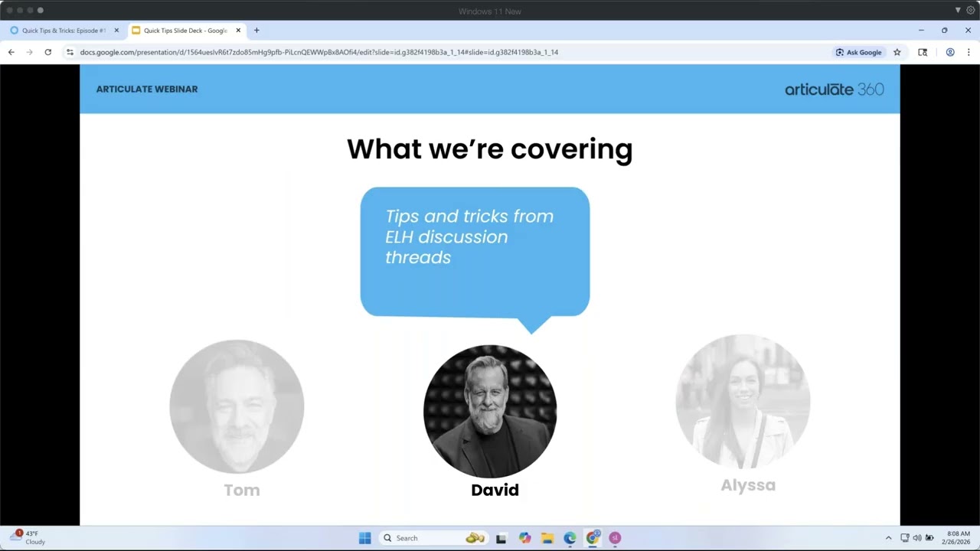Open network settings from system tray

[904, 538]
